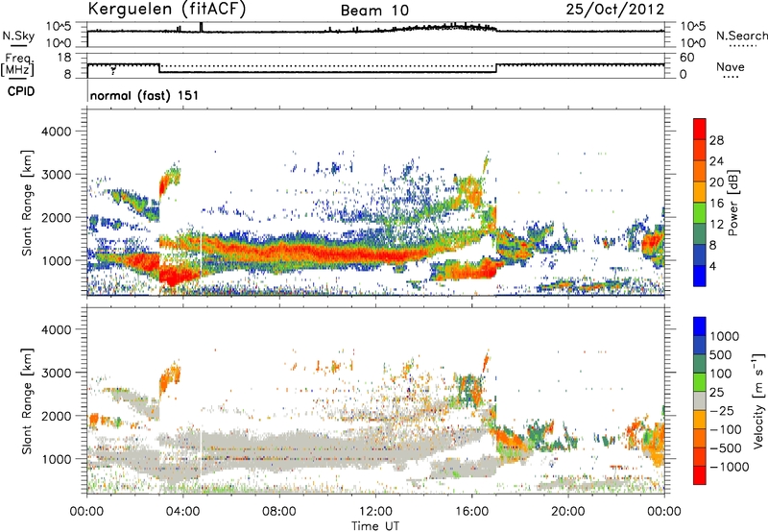This screenshot has width=768, height=532.
Task: Click the '08:00' time axis label
Action: pos(279,512)
